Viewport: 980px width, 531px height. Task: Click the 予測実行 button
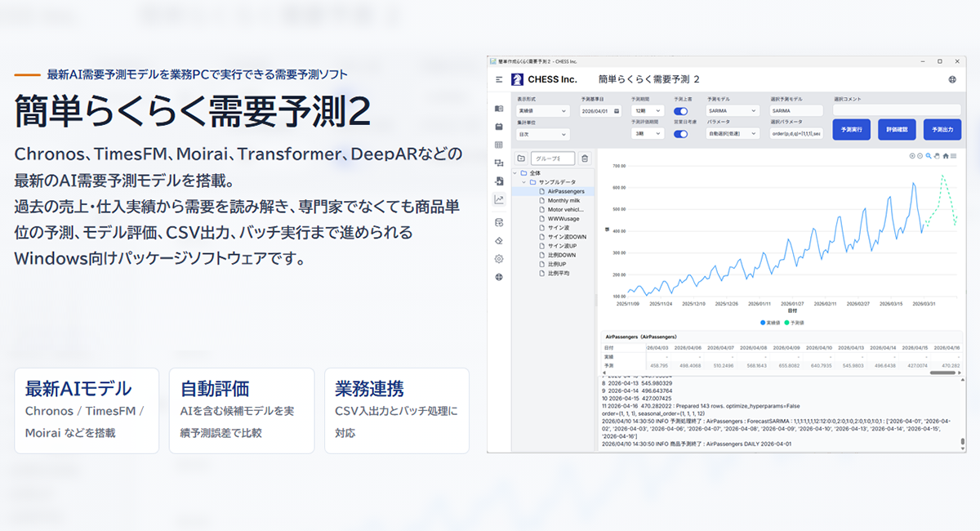852,129
